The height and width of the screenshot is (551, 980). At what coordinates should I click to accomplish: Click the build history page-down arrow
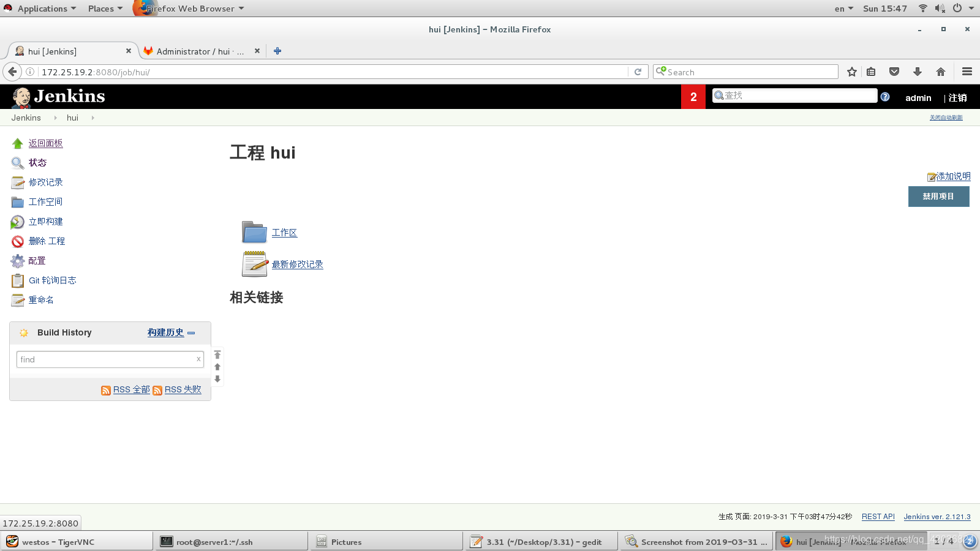click(217, 379)
